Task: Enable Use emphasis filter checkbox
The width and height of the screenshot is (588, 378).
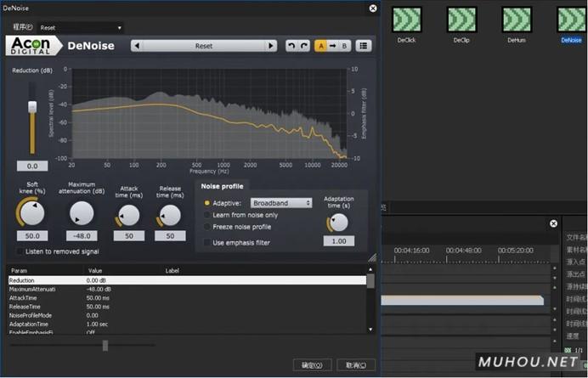Action: pyautogui.click(x=207, y=243)
